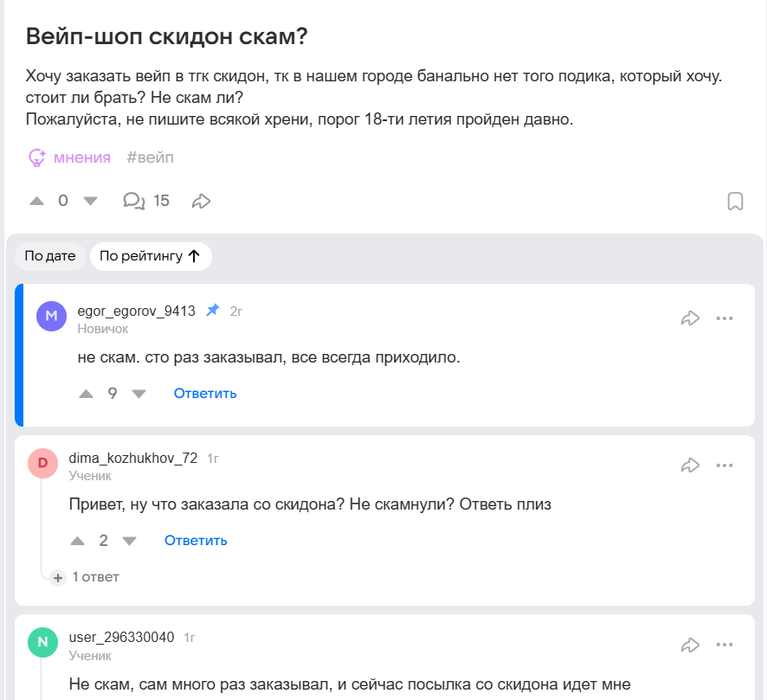The image size is (767, 700).
Task: Bookmark the question post
Action: 735,202
